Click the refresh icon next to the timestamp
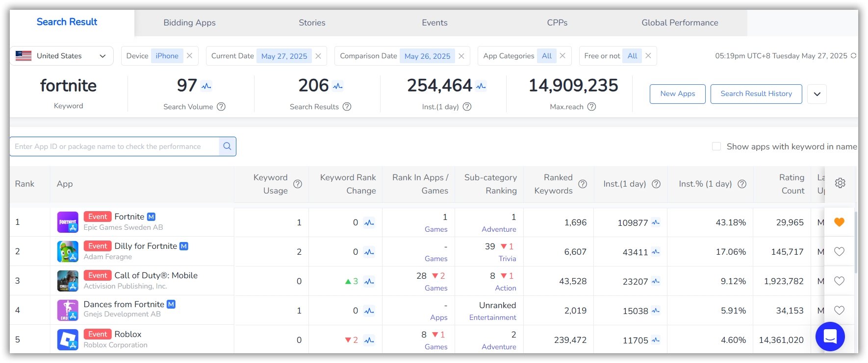868x363 pixels. 854,56
